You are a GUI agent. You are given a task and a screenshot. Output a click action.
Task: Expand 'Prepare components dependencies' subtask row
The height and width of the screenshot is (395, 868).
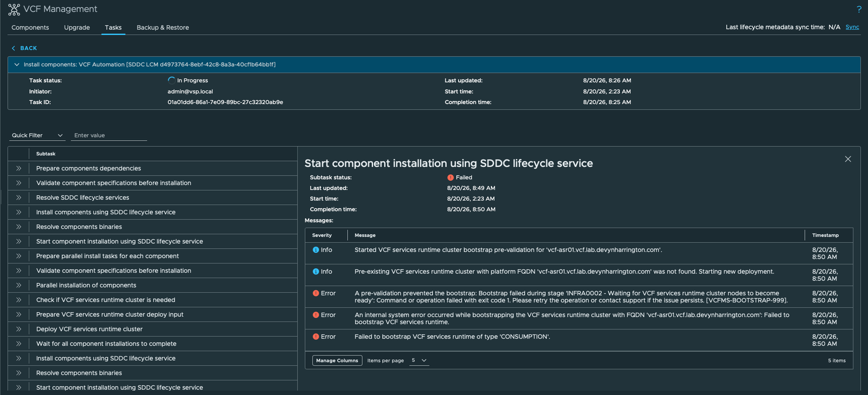pyautogui.click(x=18, y=168)
